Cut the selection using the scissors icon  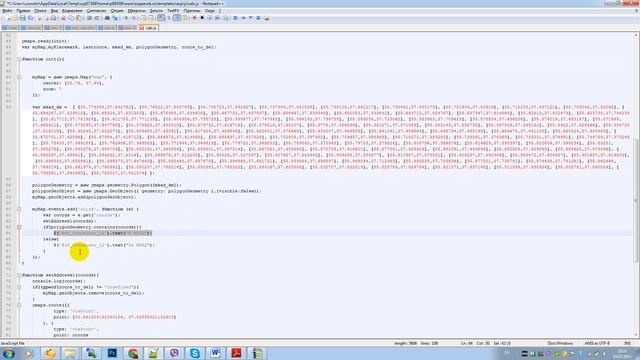(x=63, y=18)
